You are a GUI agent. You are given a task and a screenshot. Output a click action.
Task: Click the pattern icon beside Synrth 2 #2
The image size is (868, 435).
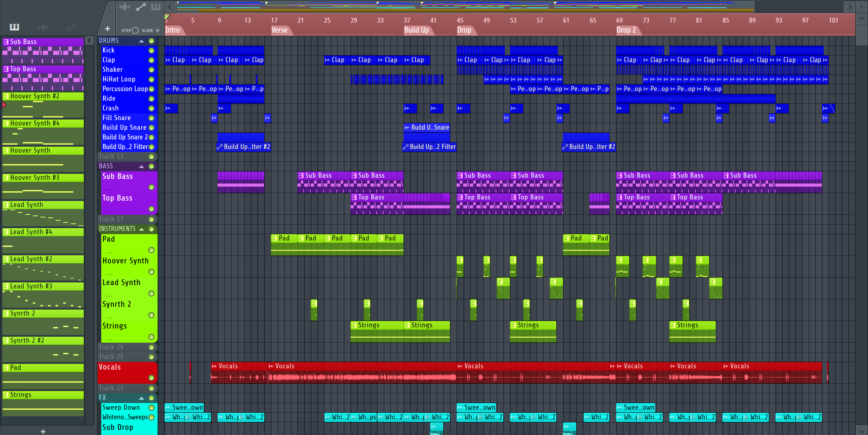pos(6,341)
